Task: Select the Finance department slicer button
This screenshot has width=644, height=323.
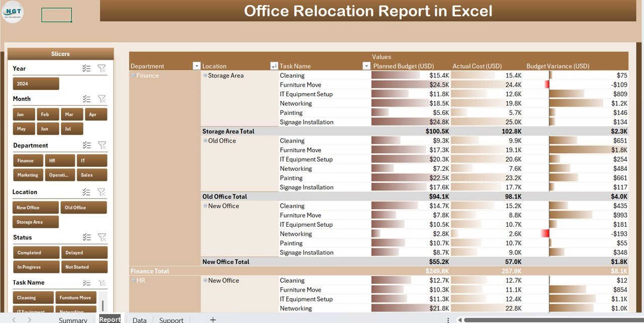Action: (x=28, y=161)
